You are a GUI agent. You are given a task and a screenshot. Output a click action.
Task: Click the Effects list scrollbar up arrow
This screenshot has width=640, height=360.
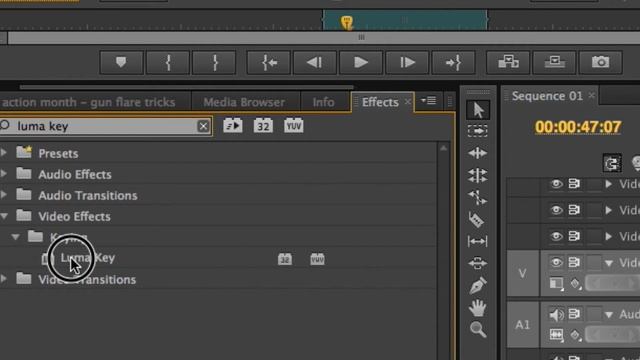coord(443,149)
